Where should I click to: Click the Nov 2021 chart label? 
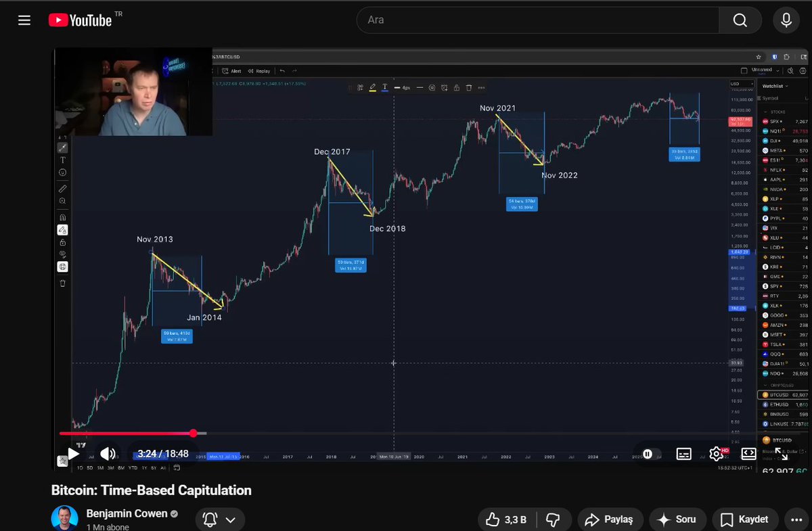(x=497, y=108)
